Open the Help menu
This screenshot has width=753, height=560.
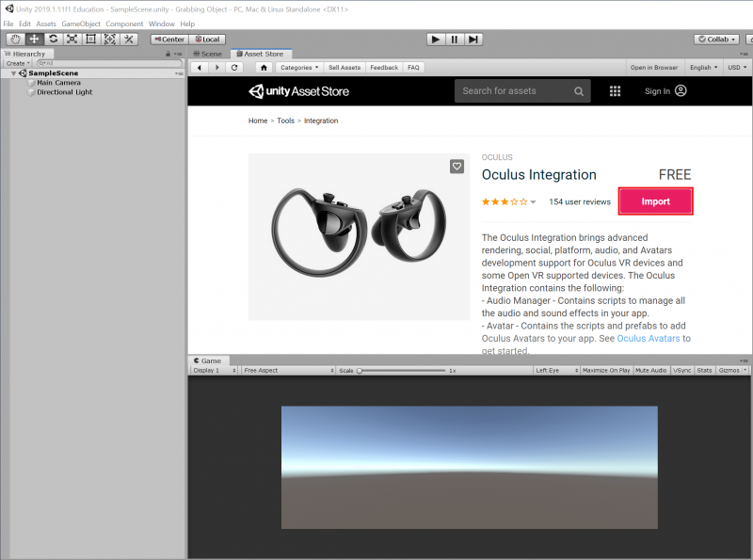coord(187,24)
